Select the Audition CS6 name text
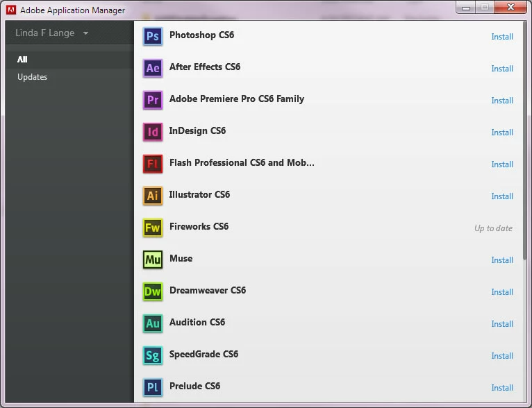Image resolution: width=532 pixels, height=408 pixels. pos(197,322)
